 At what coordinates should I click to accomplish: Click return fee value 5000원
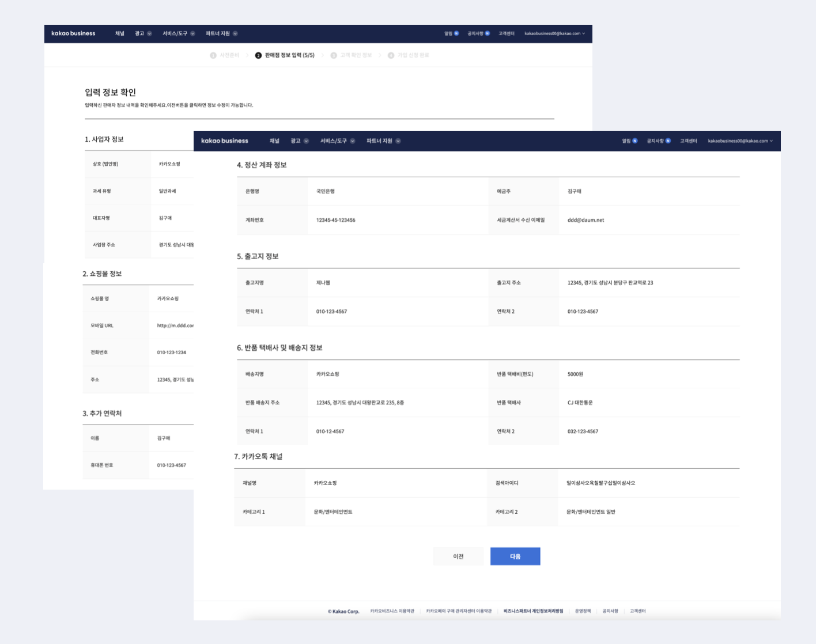575,374
